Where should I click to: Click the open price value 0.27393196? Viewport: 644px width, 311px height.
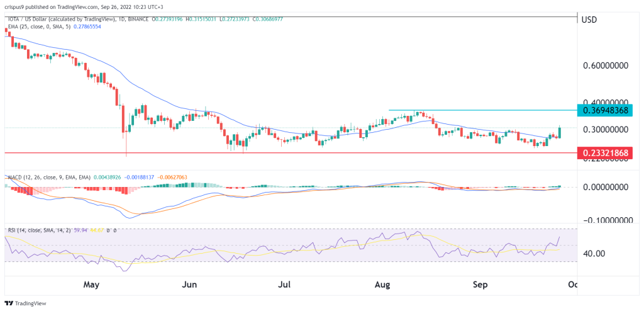tap(169, 20)
